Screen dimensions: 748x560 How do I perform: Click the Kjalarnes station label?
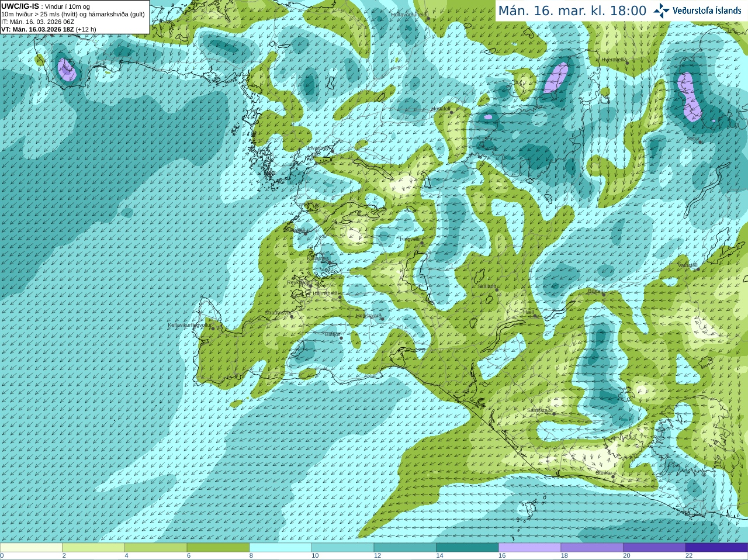click(318, 258)
